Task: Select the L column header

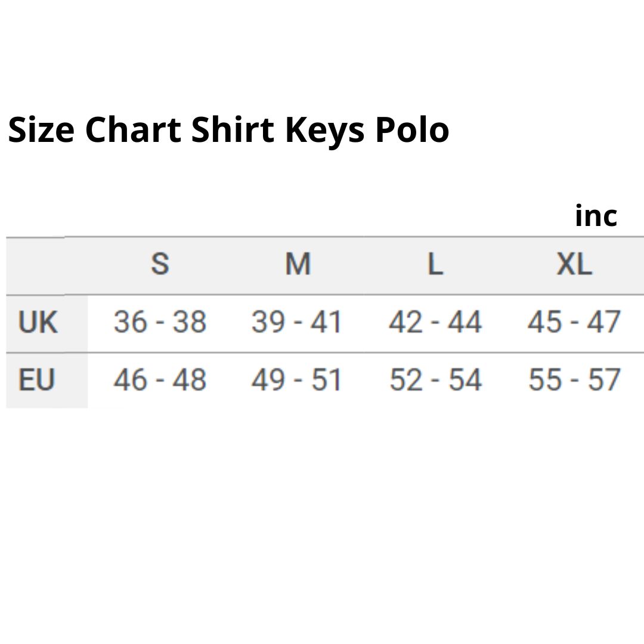Action: [435, 264]
